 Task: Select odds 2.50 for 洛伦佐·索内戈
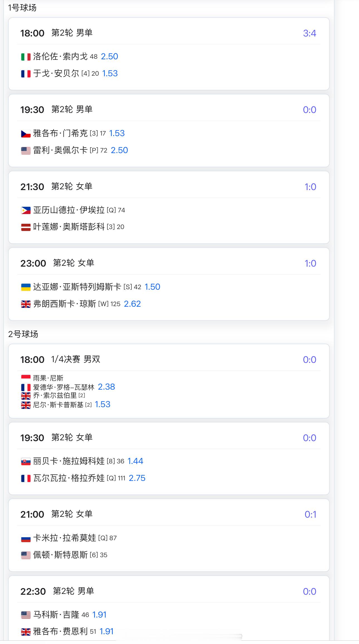(109, 56)
